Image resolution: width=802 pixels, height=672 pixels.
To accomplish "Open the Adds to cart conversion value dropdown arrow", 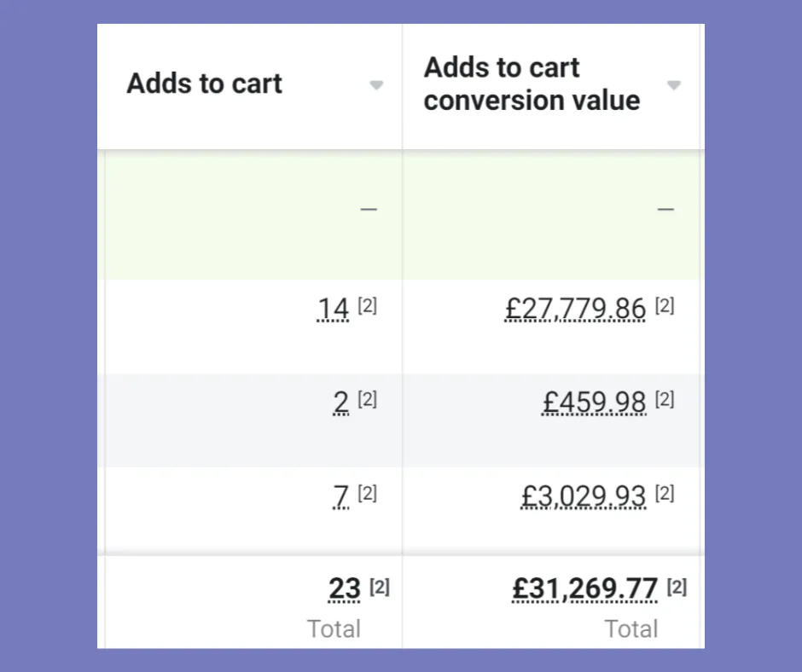I will [673, 85].
